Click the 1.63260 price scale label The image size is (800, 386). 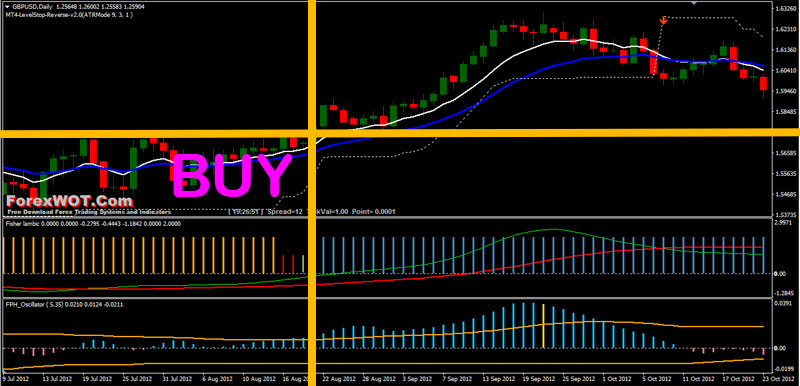click(x=786, y=9)
